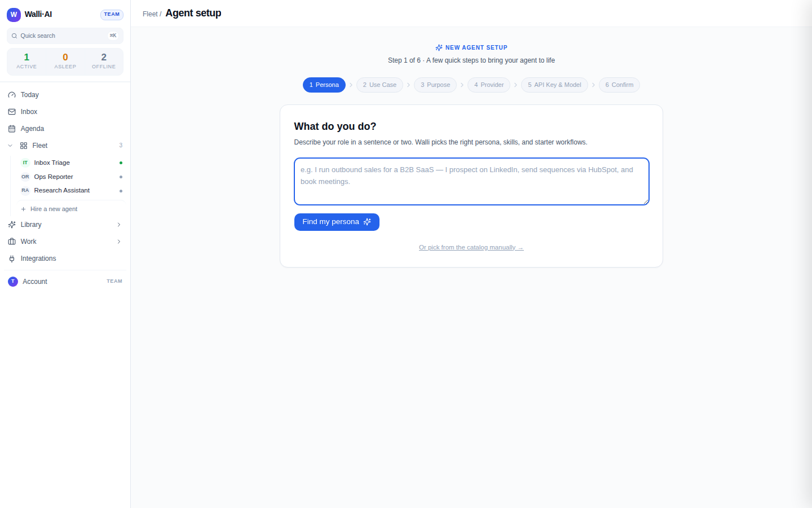This screenshot has width=812, height=508.
Task: Click the Quick search field
Action: [65, 36]
